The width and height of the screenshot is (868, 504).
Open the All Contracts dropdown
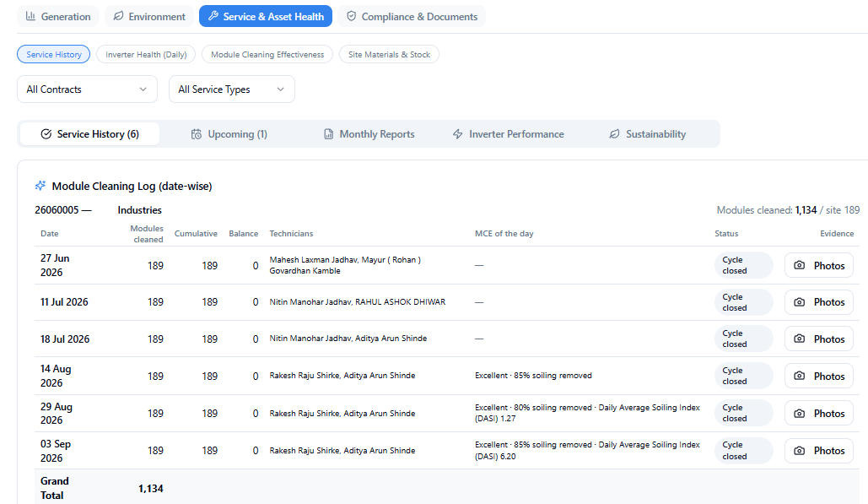click(x=88, y=89)
